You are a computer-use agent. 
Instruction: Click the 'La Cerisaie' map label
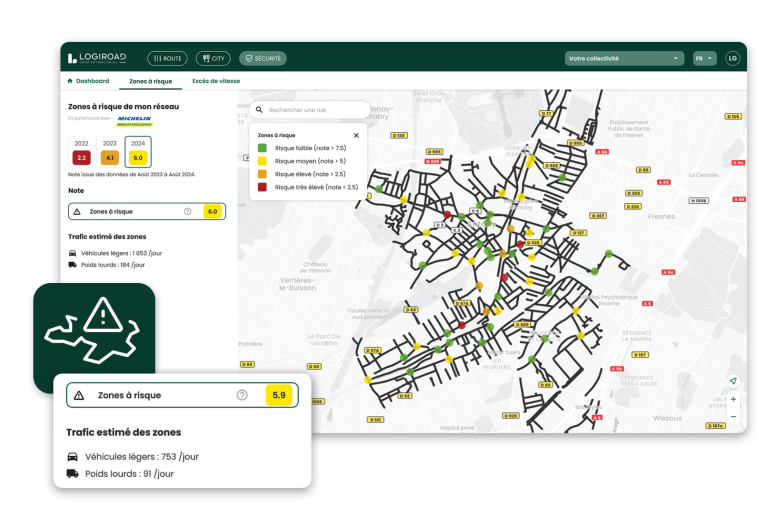(x=703, y=175)
